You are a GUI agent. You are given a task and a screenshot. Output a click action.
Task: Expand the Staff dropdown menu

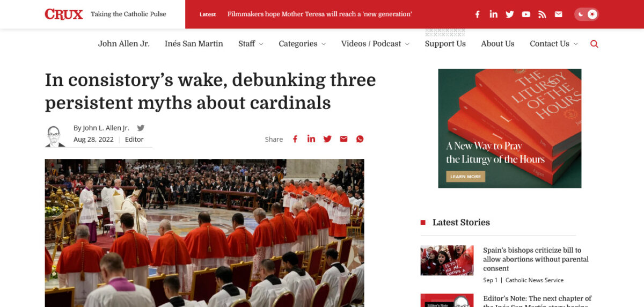coord(251,44)
